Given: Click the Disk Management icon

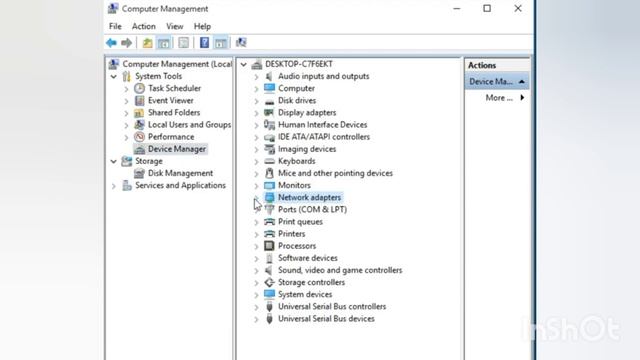Looking at the screenshot, I should click(140, 173).
